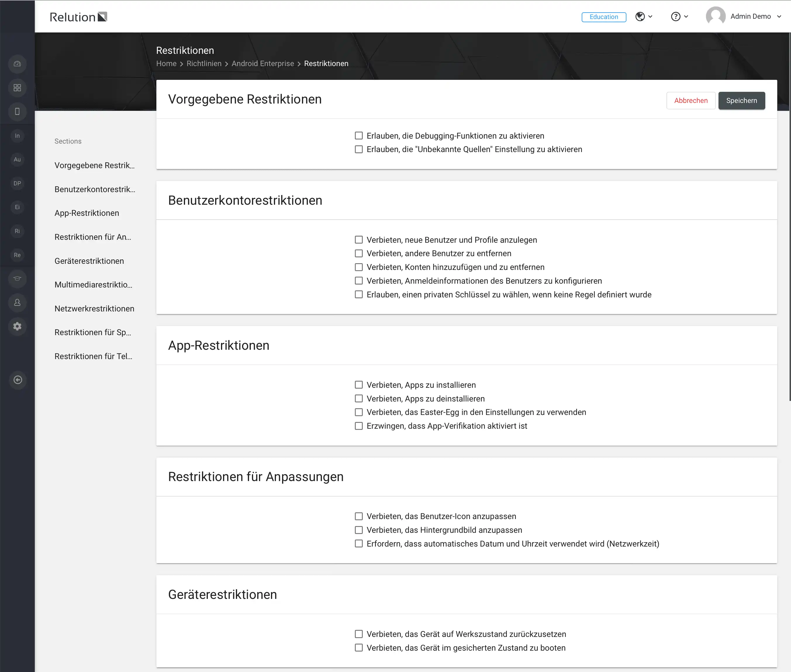Jump to Netzwerkrestriktionen section
791x672 pixels.
(x=94, y=309)
